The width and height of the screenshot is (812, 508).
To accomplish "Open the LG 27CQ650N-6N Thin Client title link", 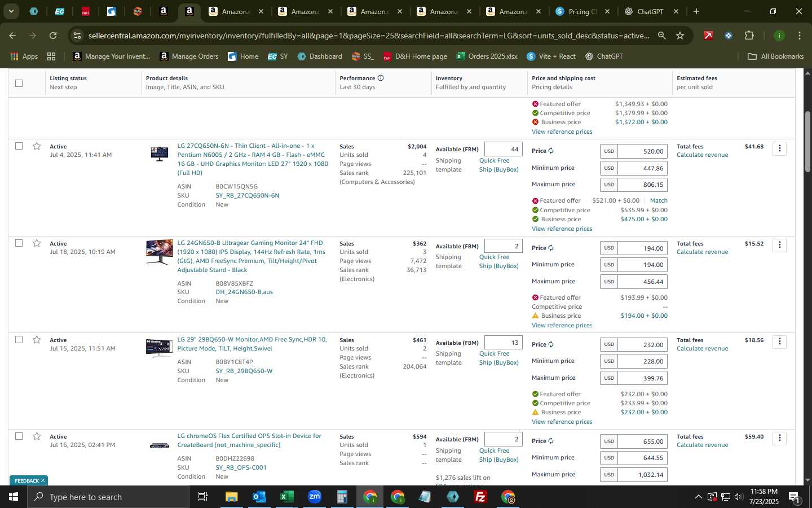I will (x=253, y=159).
